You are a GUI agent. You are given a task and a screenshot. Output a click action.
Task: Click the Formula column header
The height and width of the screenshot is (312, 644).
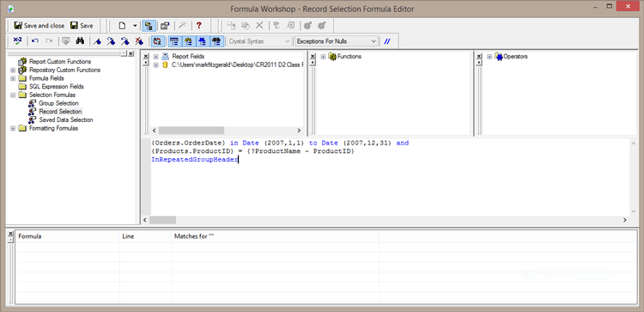68,236
